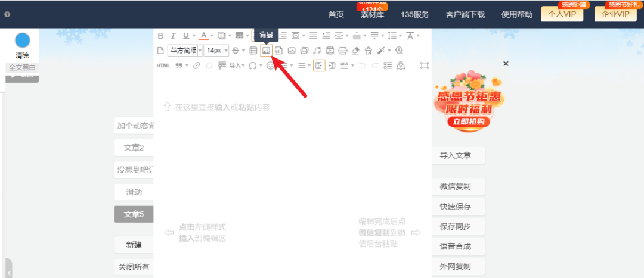
Task: Expand the font color dropdown arrow
Action: click(x=212, y=36)
